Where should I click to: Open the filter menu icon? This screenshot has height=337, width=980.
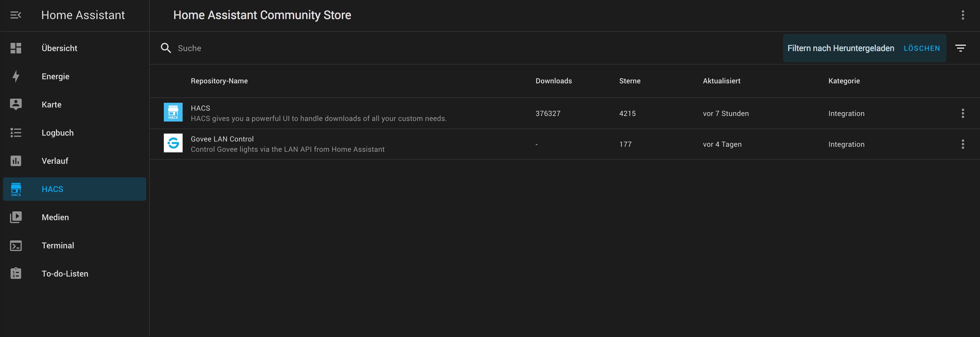coord(960,48)
